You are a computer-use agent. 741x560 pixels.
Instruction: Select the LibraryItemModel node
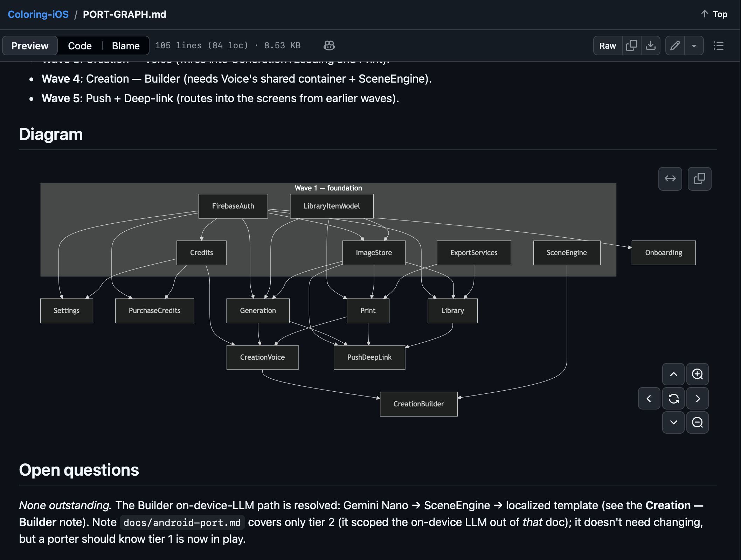[x=332, y=206]
